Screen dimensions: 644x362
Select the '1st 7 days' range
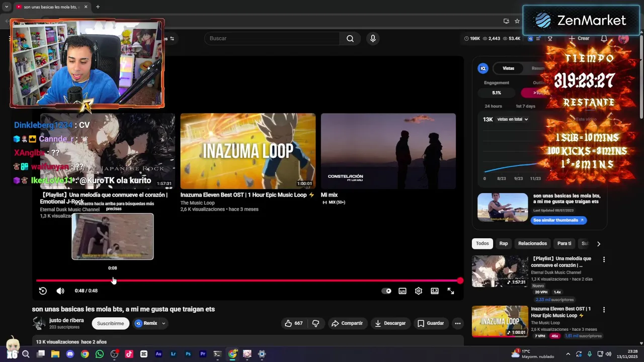point(525,106)
